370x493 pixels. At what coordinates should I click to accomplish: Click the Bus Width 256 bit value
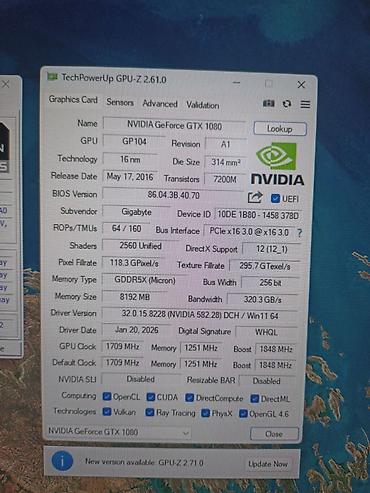270,283
